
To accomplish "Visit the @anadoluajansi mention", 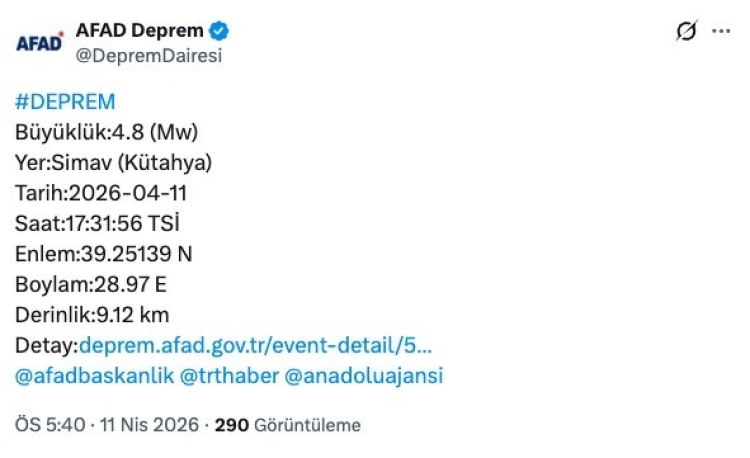I will click(363, 376).
